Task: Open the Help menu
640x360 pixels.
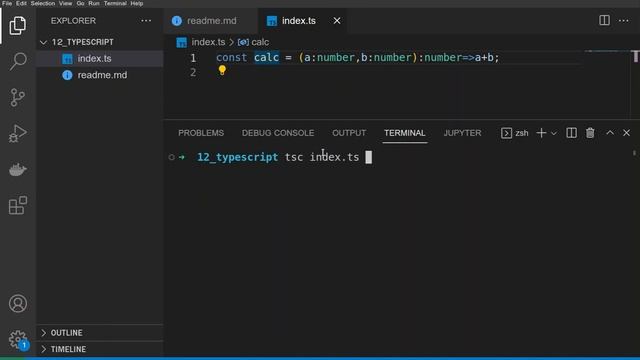Action: pyautogui.click(x=137, y=3)
